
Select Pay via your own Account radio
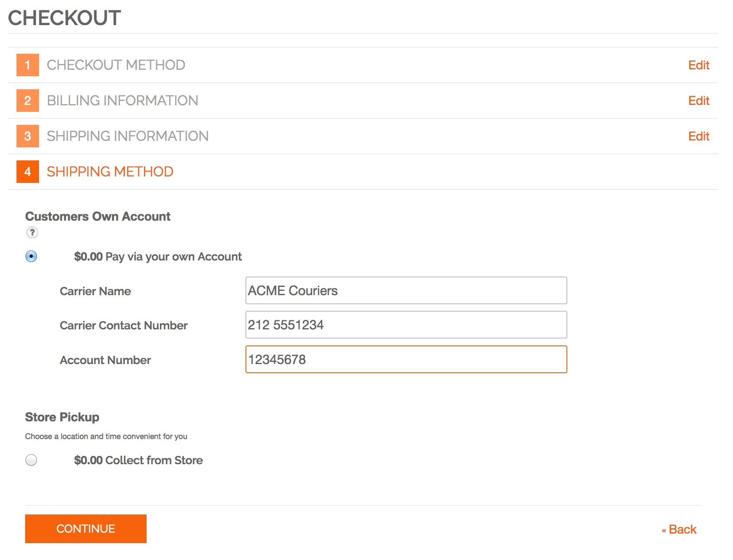(x=31, y=256)
